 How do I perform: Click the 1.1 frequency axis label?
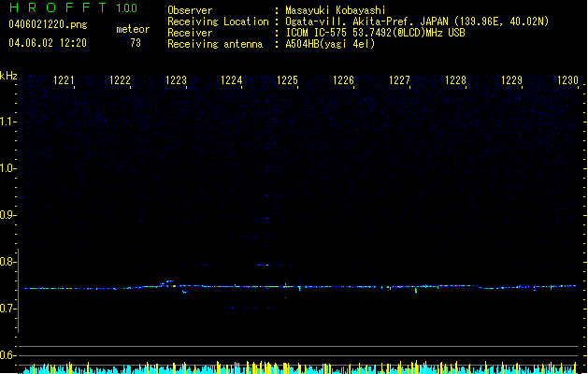click(x=8, y=122)
